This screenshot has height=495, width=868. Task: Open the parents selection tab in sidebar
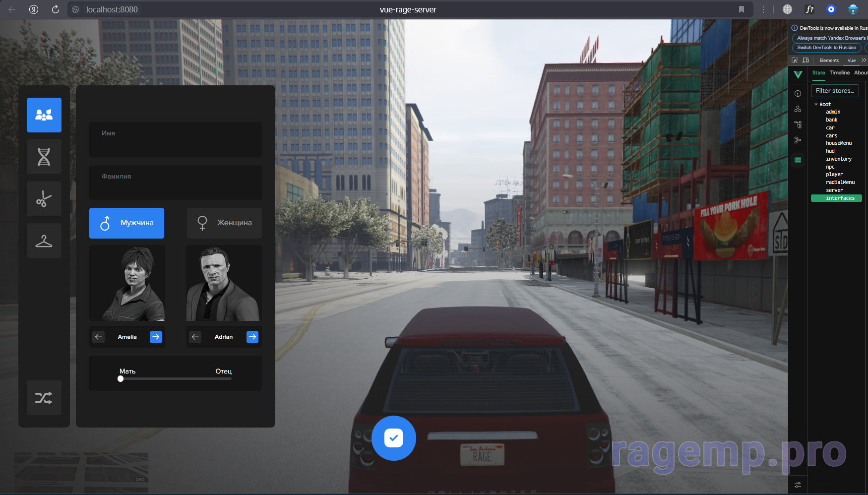[x=44, y=115]
